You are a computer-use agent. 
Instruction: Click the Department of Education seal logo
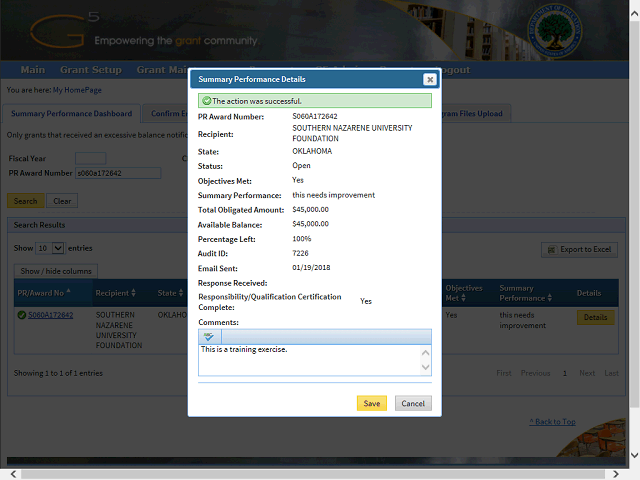(x=554, y=31)
